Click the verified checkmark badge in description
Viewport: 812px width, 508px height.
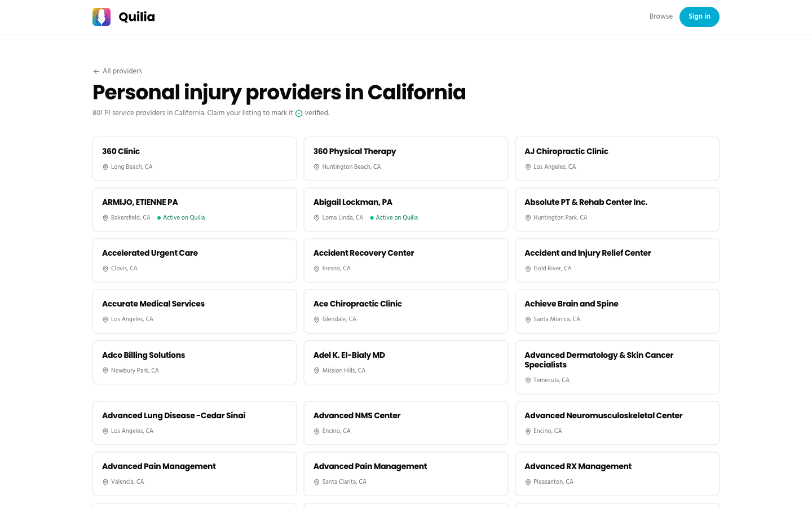tap(298, 113)
